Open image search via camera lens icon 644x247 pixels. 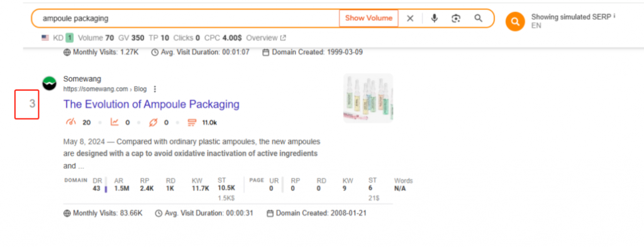[x=456, y=18]
